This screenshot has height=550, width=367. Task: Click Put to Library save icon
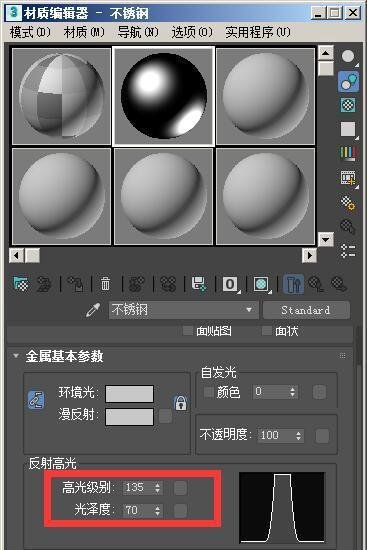point(199,283)
